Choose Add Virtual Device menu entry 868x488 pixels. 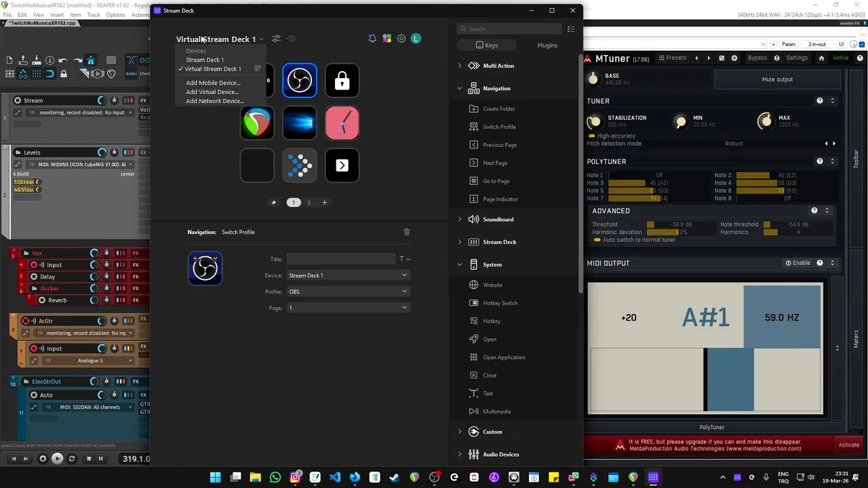point(212,92)
